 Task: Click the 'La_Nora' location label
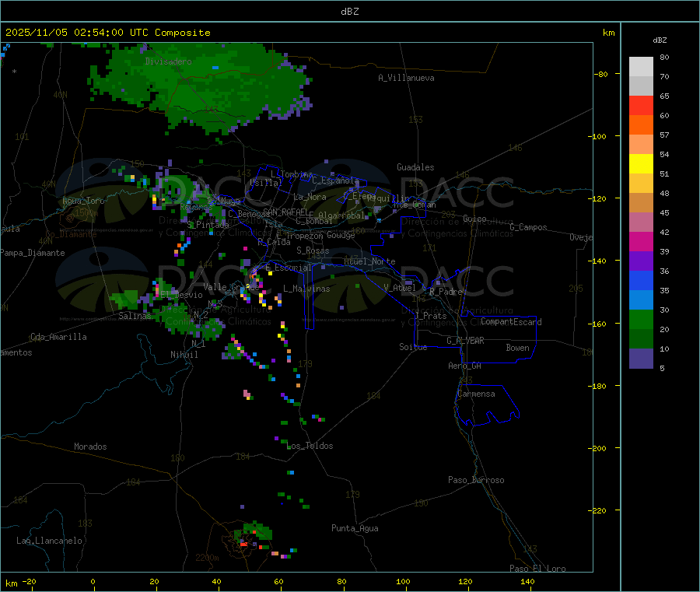pos(310,197)
